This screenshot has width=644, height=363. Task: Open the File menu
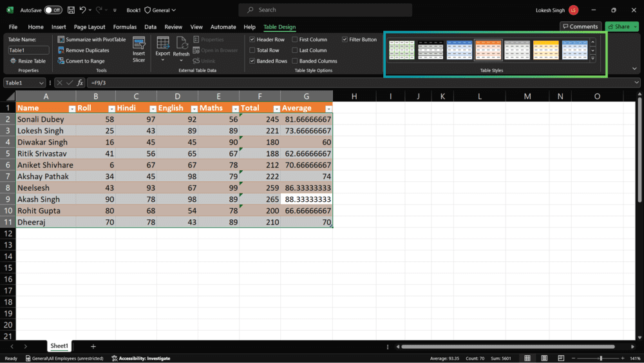click(13, 26)
